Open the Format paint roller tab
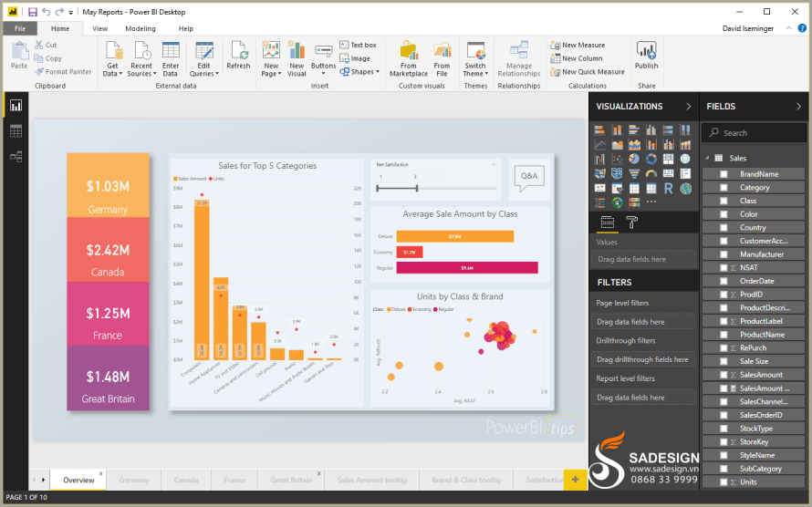The height and width of the screenshot is (507, 812). point(631,222)
